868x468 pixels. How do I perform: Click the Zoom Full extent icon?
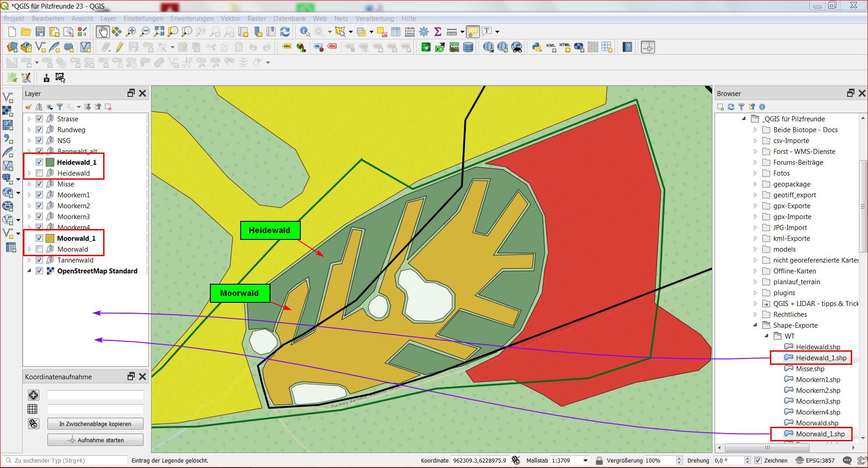[x=159, y=32]
